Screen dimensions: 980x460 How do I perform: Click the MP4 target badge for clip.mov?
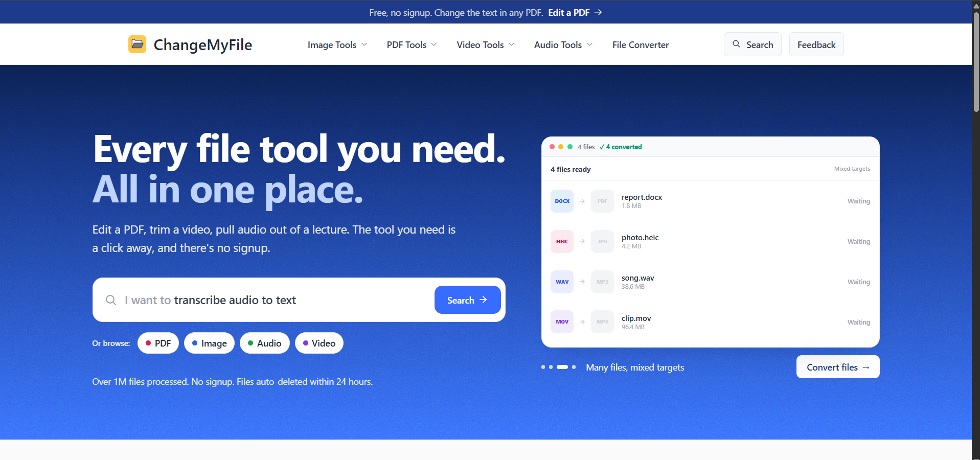pos(602,322)
